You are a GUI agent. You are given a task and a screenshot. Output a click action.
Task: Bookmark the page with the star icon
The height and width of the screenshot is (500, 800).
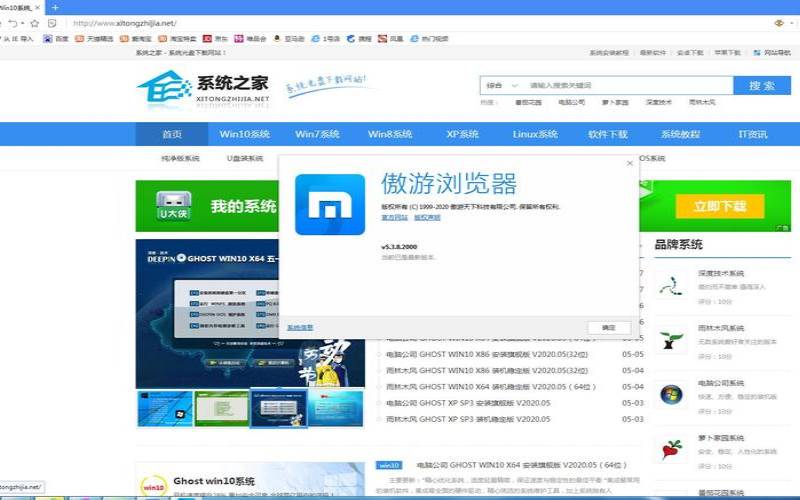(x=35, y=23)
